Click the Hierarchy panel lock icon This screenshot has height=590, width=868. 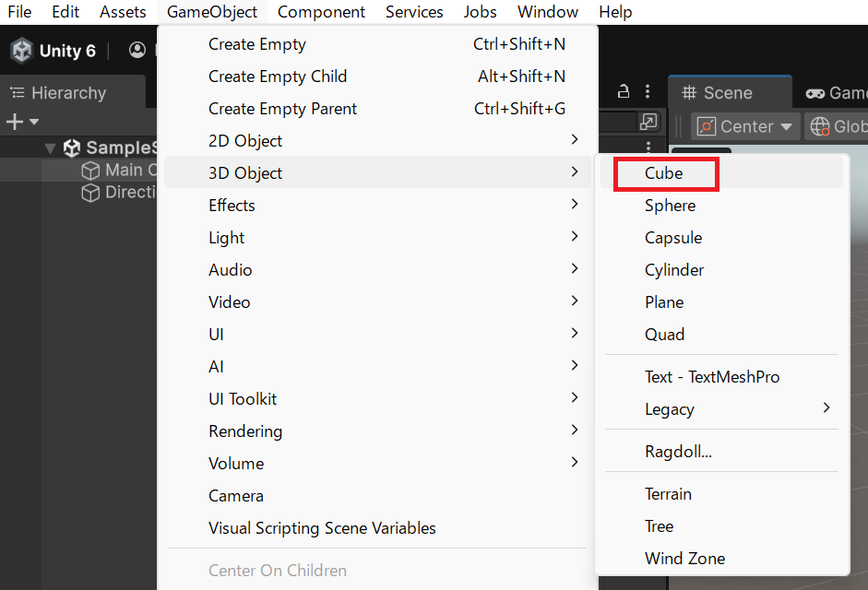click(624, 91)
